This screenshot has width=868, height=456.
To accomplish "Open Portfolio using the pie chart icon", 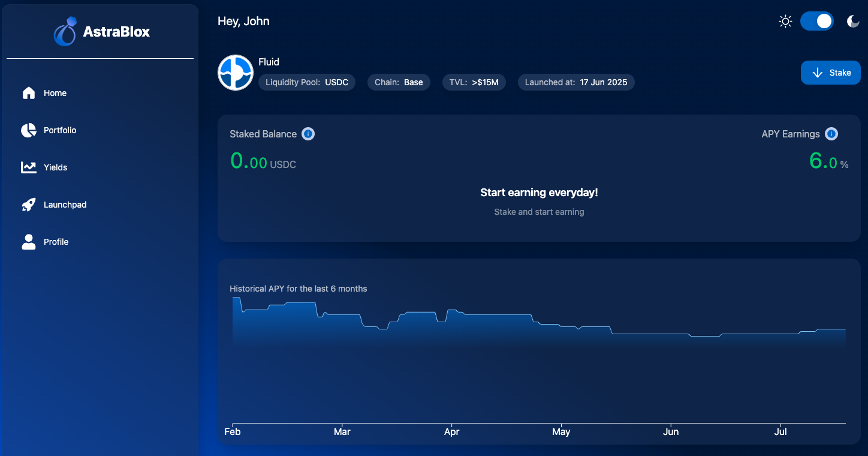I will pyautogui.click(x=29, y=130).
